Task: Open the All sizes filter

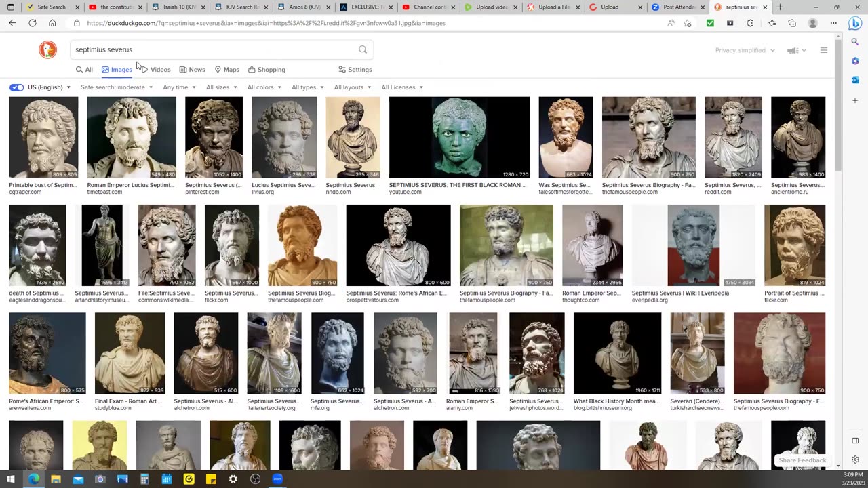Action: [x=222, y=87]
